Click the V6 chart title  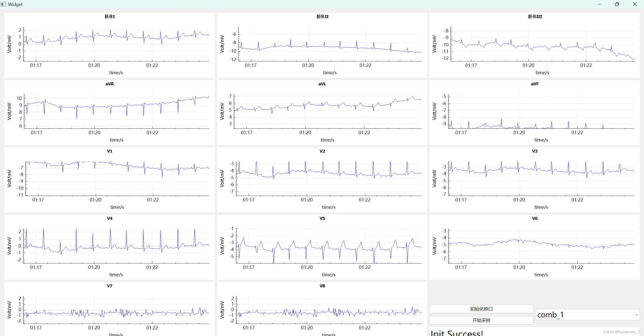click(535, 218)
